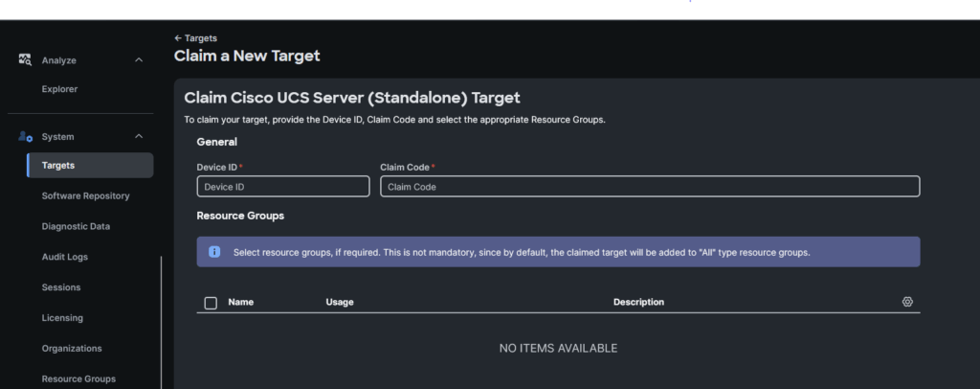
Task: Open Software Repository page
Action: click(x=85, y=195)
